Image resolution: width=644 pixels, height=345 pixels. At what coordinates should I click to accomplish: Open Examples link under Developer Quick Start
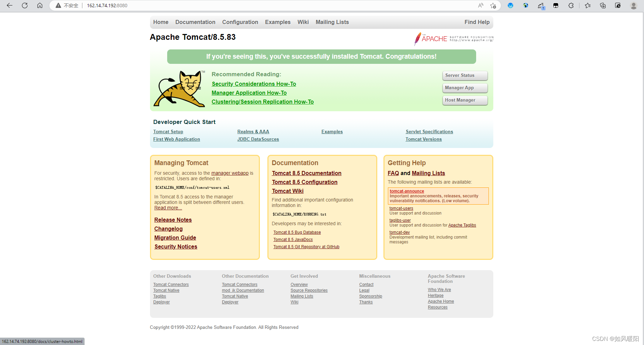click(x=332, y=131)
